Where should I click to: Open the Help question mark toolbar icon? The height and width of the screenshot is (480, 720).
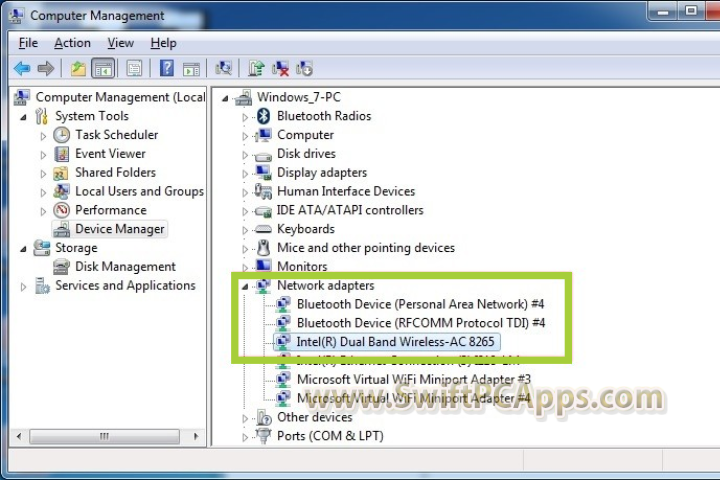167,68
